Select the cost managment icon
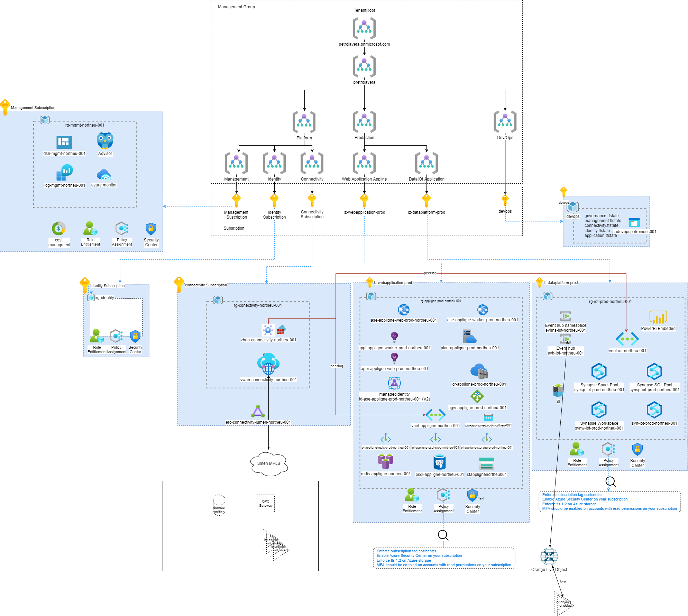This screenshot has width=688, height=616. [59, 228]
